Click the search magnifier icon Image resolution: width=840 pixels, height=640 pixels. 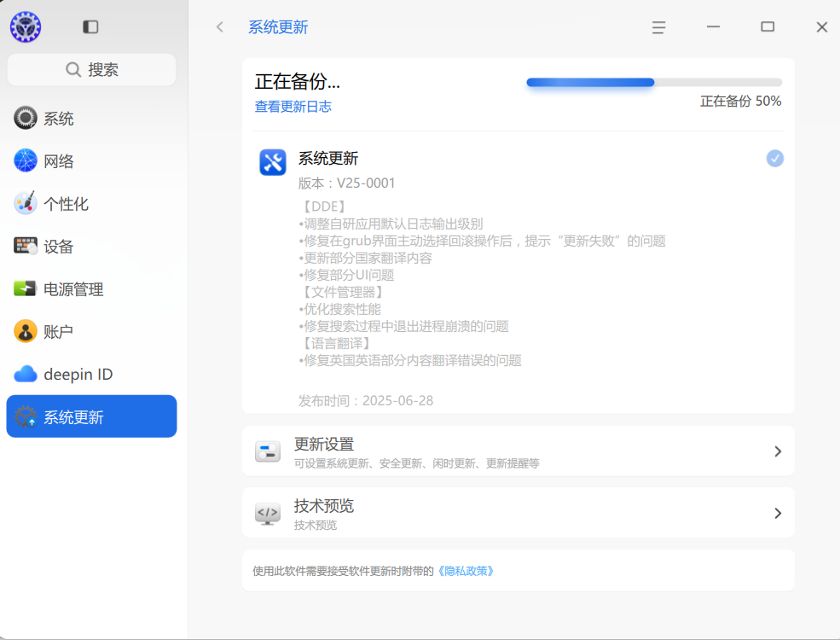[x=72, y=70]
